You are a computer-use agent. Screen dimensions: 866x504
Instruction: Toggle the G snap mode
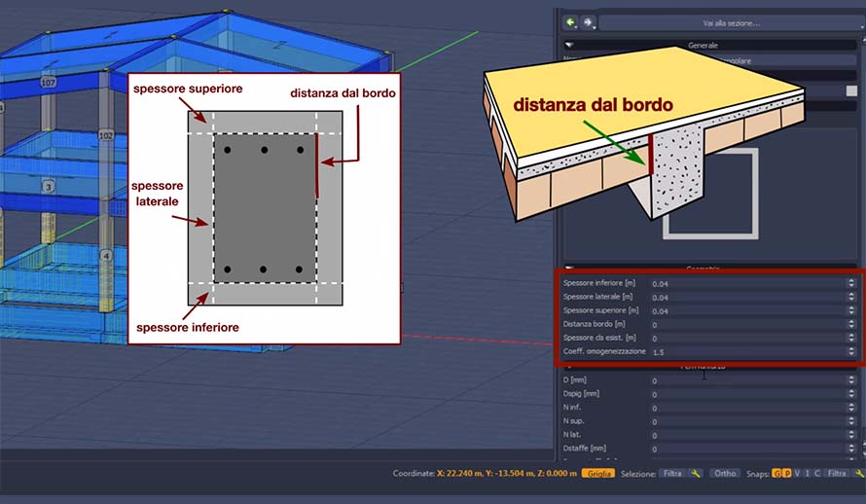(x=776, y=473)
